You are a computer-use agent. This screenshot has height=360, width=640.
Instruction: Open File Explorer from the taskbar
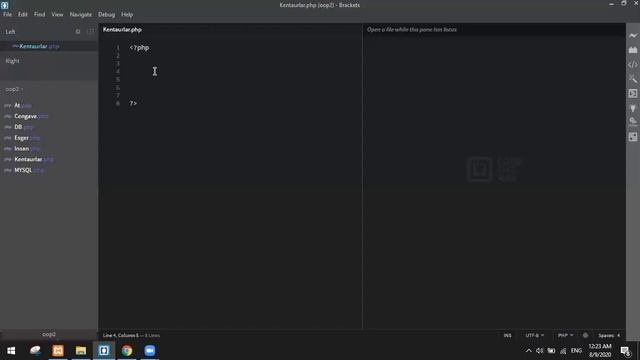click(81, 351)
